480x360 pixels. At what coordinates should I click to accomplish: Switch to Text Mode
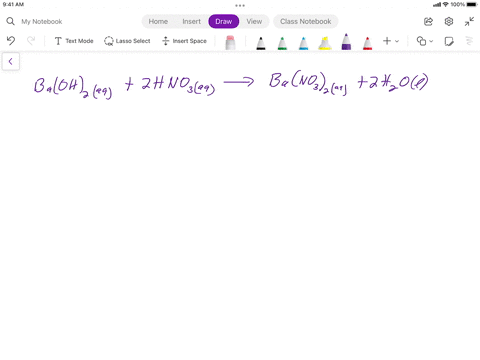[74, 41]
